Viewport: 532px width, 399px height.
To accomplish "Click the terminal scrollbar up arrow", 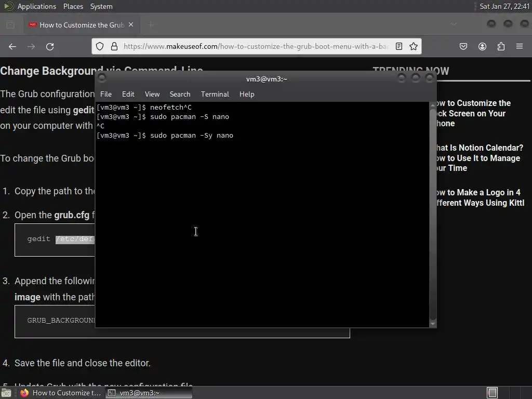I will click(433, 105).
